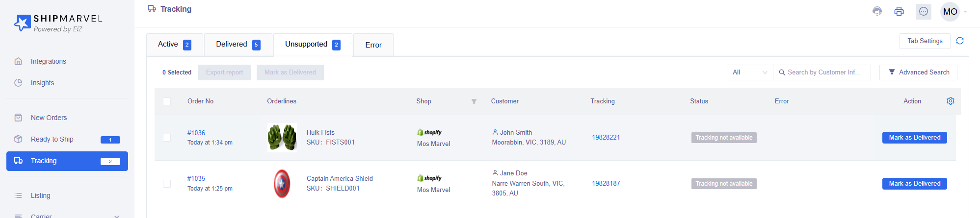This screenshot has width=980, height=218.
Task: Open tracking number 19828187 link
Action: 606,184
